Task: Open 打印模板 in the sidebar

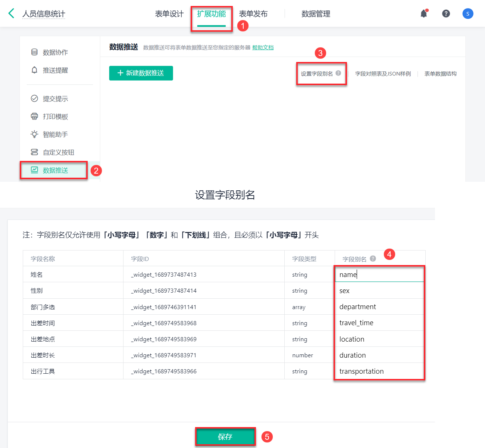Action: (x=55, y=116)
